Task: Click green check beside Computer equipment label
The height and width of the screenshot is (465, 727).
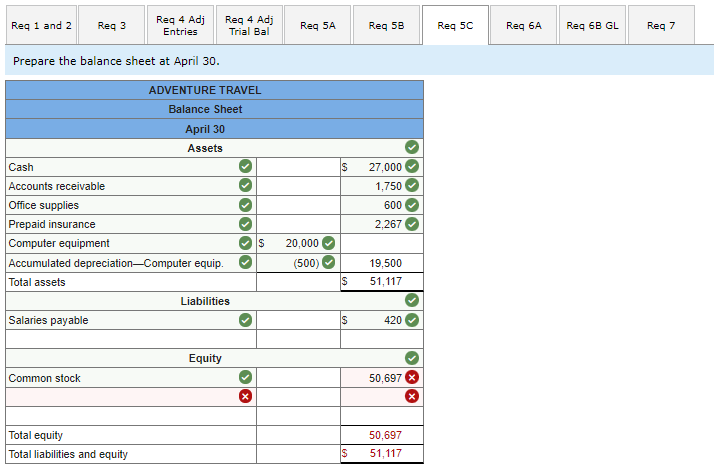Action: pos(245,243)
